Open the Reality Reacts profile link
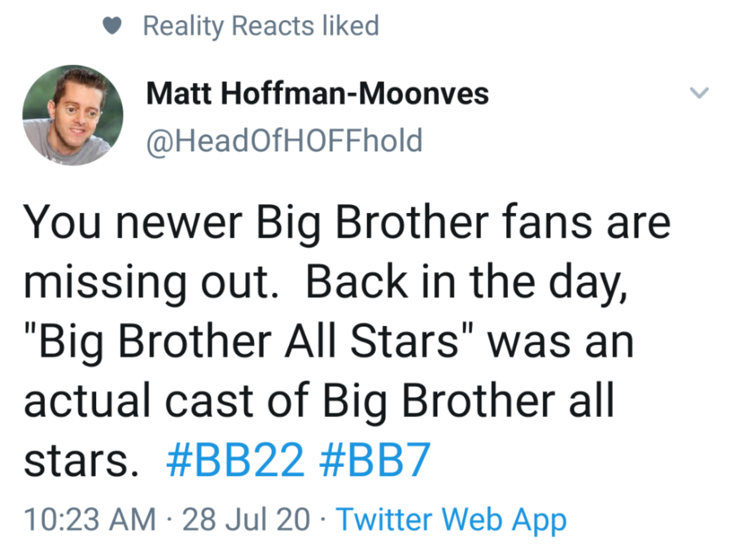Viewport: 731px width, 560px height. 228,26
